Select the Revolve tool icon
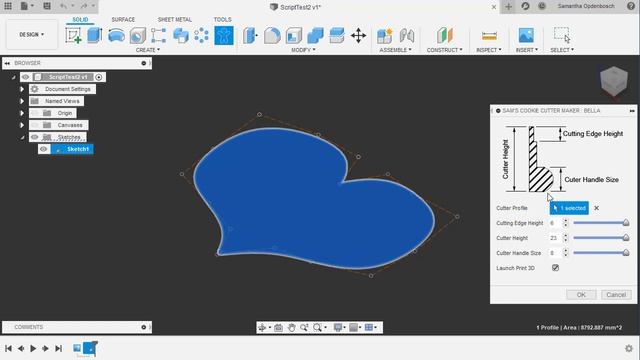 pyautogui.click(x=116, y=36)
